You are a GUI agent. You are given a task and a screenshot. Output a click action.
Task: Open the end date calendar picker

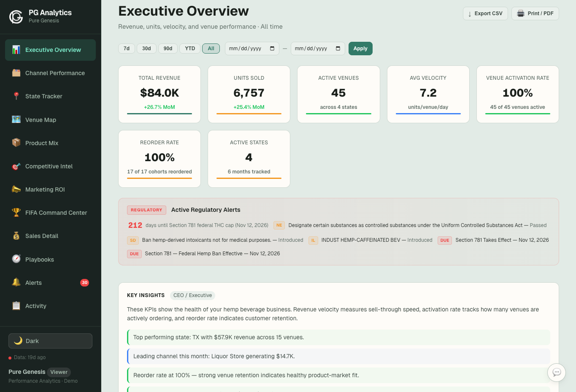point(337,49)
